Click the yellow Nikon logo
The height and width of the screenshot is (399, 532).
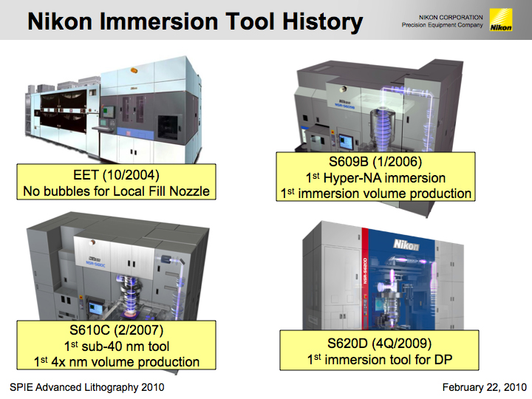click(x=501, y=20)
